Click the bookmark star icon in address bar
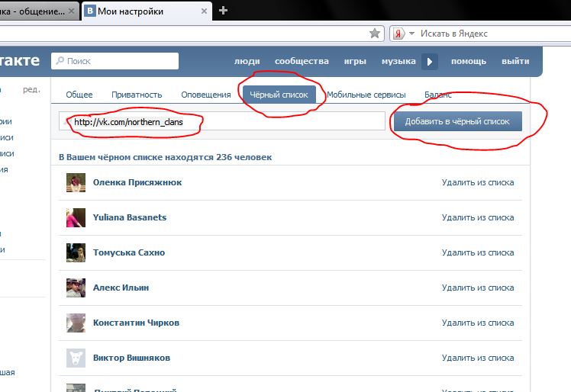This screenshot has height=392, width=571. [x=374, y=34]
